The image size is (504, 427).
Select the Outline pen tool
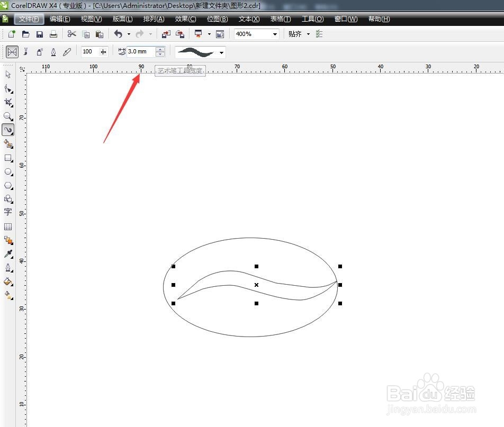pyautogui.click(x=8, y=268)
